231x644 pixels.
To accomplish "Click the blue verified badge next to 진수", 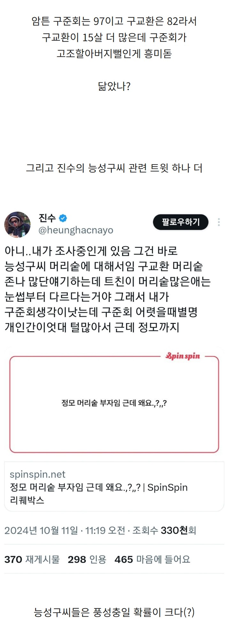I will click(x=63, y=218).
